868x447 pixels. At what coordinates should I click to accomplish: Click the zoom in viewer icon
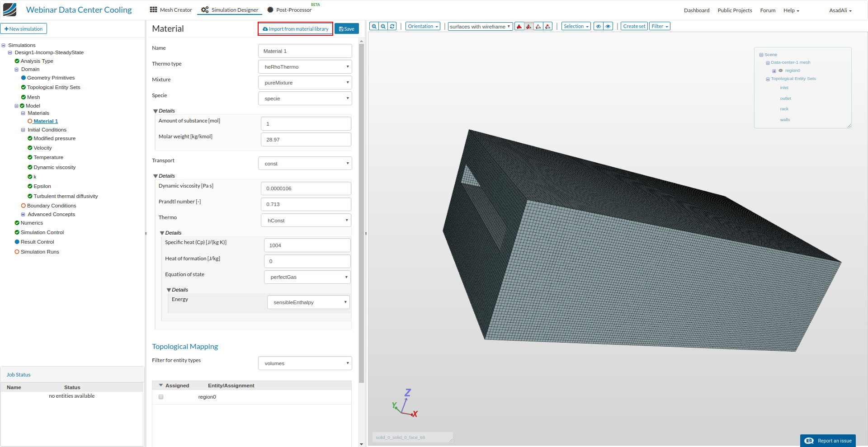pos(374,26)
